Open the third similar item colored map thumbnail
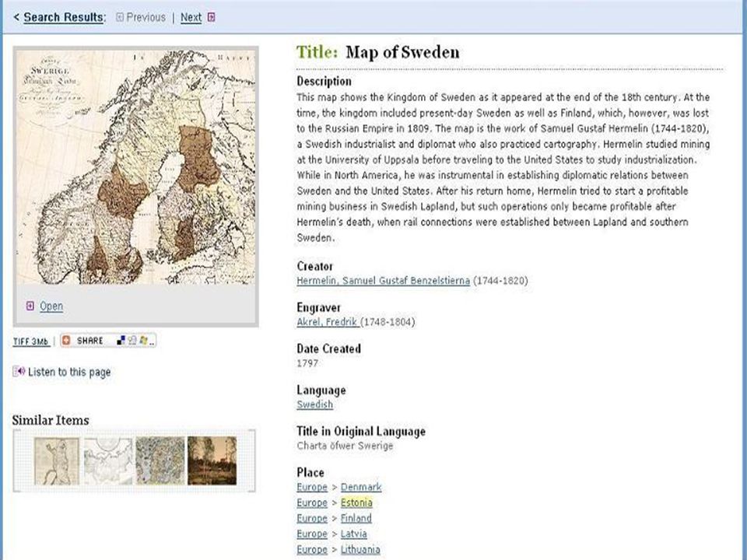Screen dimensions: 747x560 tap(160, 461)
